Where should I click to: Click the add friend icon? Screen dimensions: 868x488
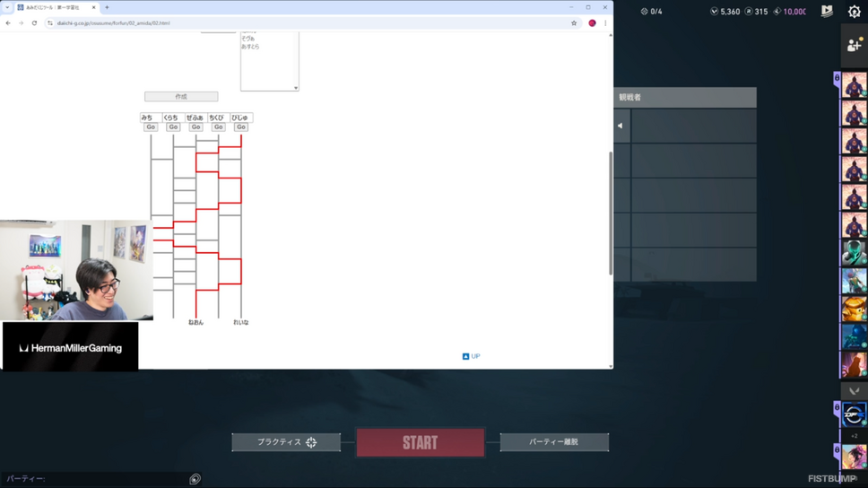pos(854,45)
